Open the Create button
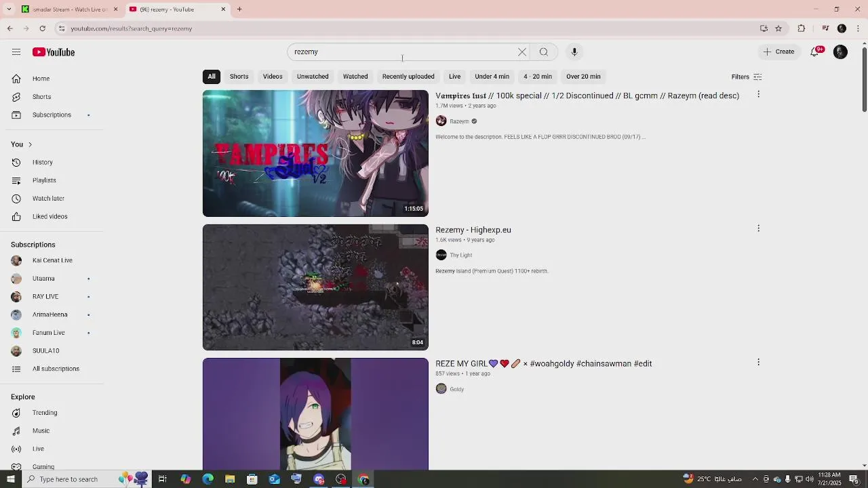868x488 pixels. [778, 52]
